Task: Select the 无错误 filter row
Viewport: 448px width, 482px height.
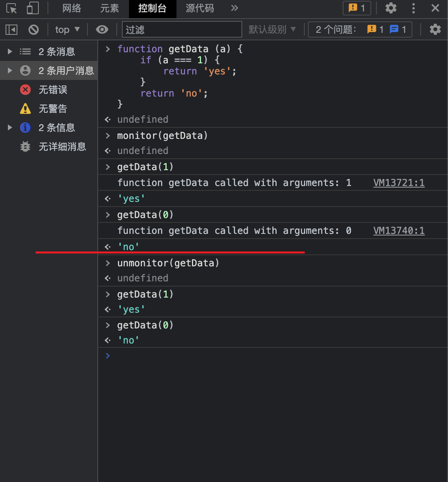Action: pyautogui.click(x=49, y=89)
